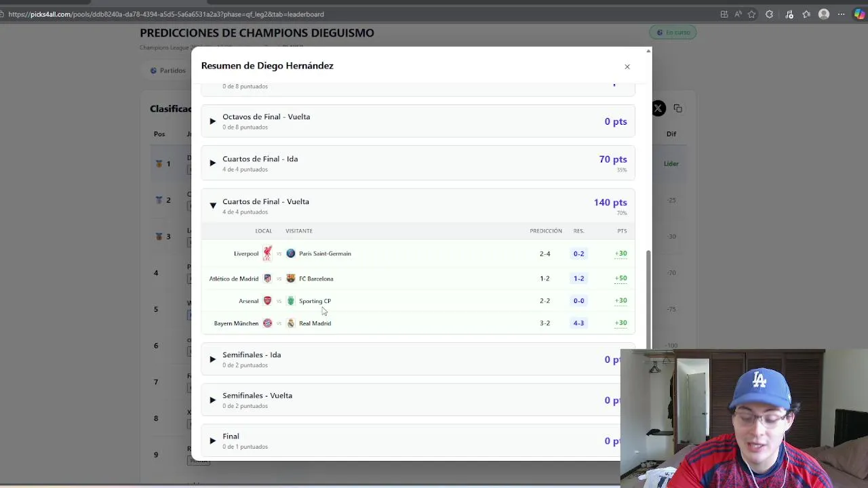
Task: Open browser split screen icon
Action: coord(724,14)
